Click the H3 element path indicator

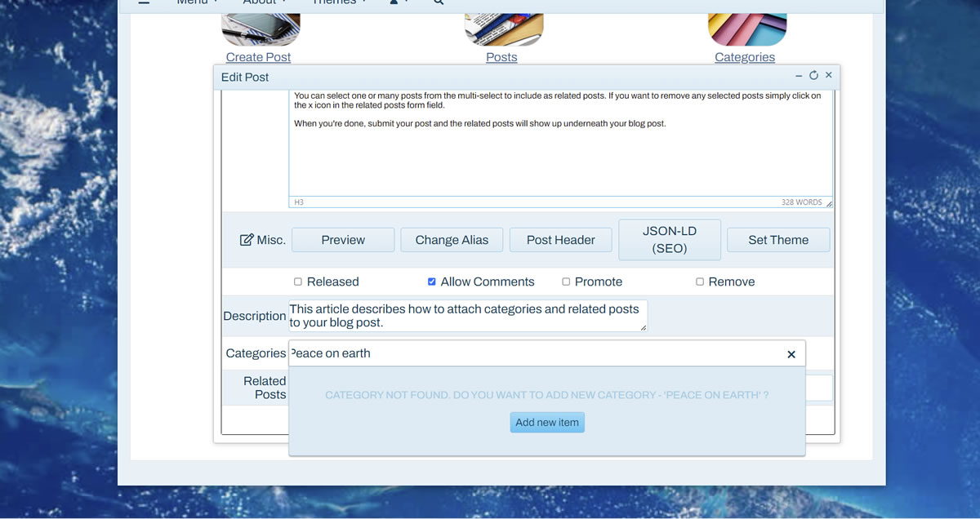pos(299,202)
